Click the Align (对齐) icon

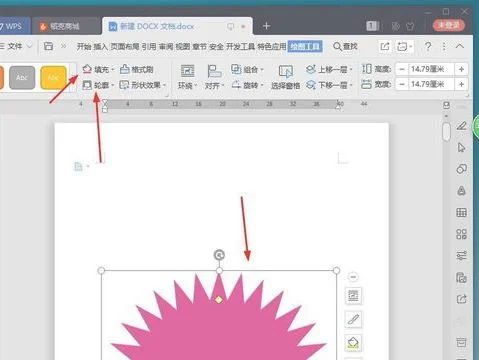[x=214, y=71]
